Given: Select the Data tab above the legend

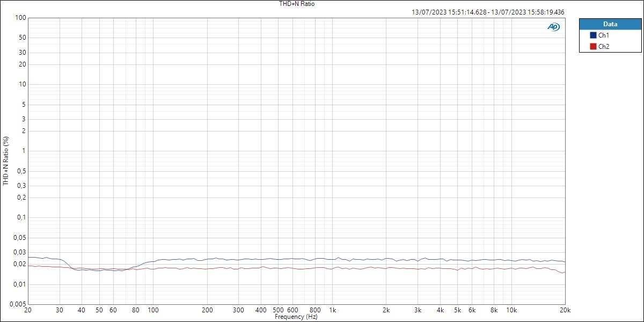Looking at the screenshot, I should coord(610,24).
